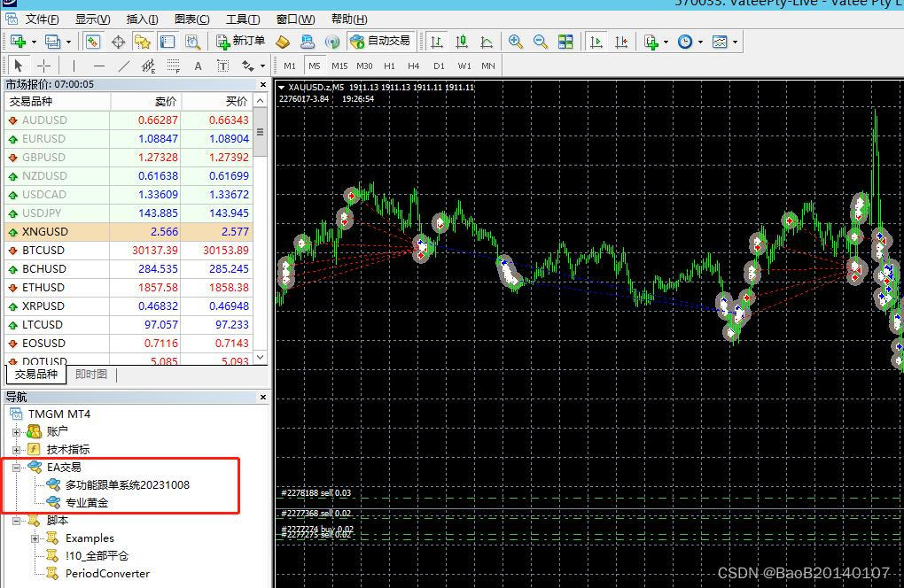Click the New Chart toolbar icon
The width and height of the screenshot is (904, 588).
[x=19, y=42]
